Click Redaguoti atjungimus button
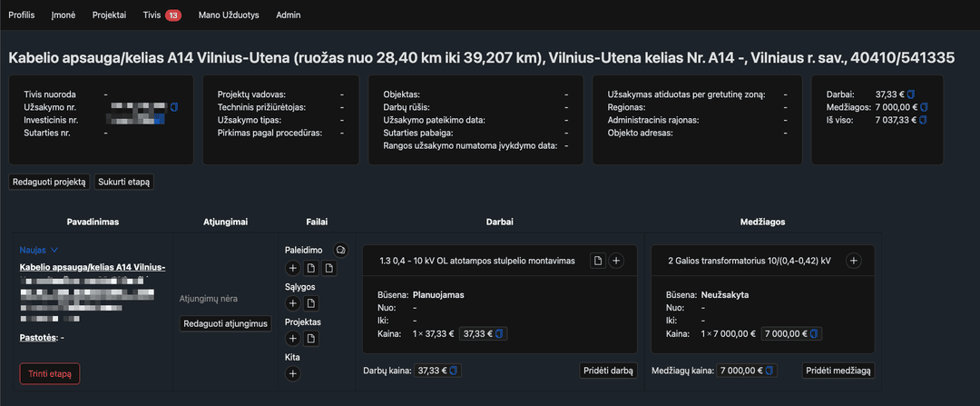980x406 pixels. (226, 323)
